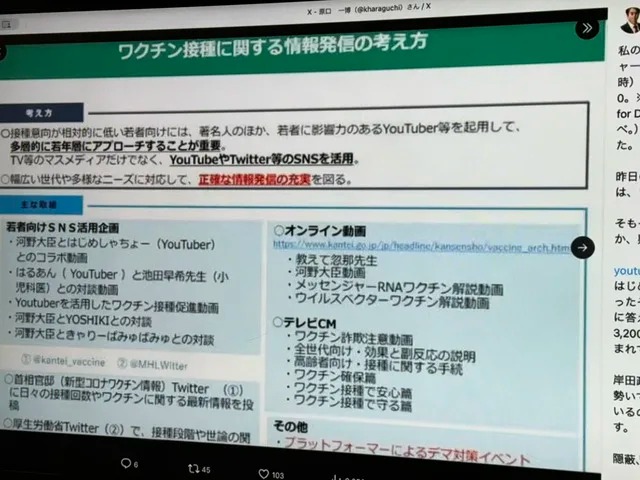This screenshot has width=640, height=480.
Task: Click メッセンジャーRNAワクチン解説動画 line
Action: 396,288
